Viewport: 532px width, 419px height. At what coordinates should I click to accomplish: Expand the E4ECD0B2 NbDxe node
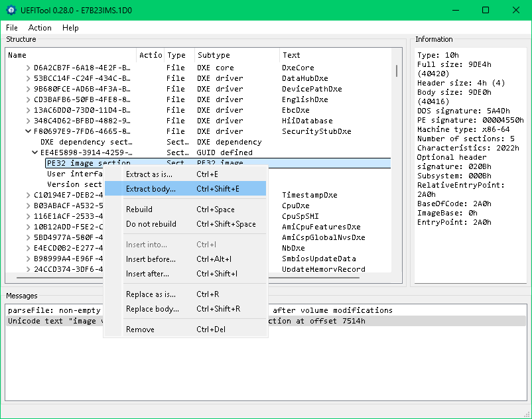point(28,248)
